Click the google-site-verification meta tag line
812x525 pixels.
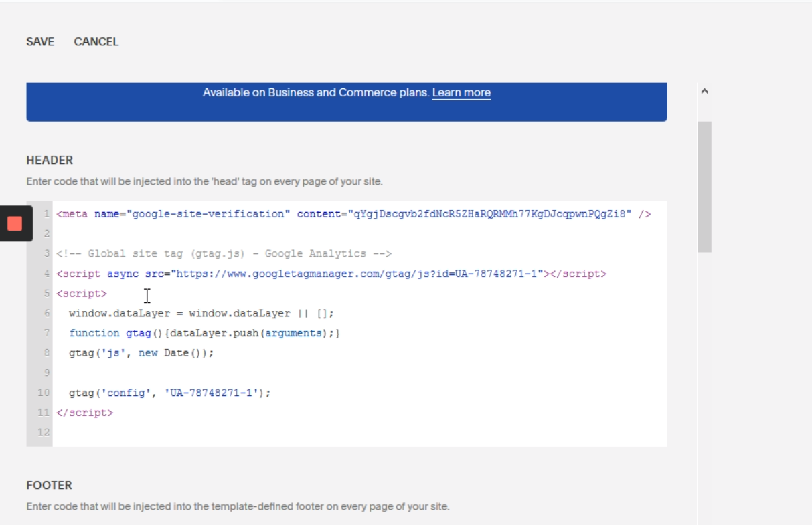tap(353, 214)
